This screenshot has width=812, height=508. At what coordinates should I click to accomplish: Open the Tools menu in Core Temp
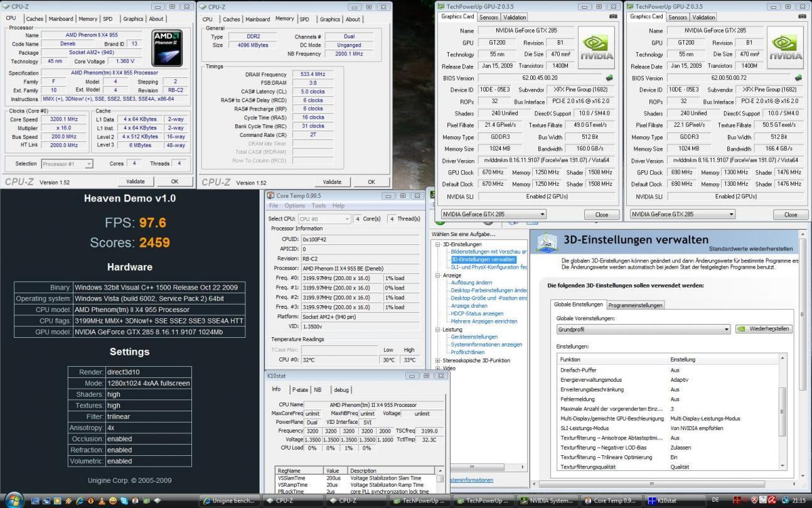click(x=319, y=206)
